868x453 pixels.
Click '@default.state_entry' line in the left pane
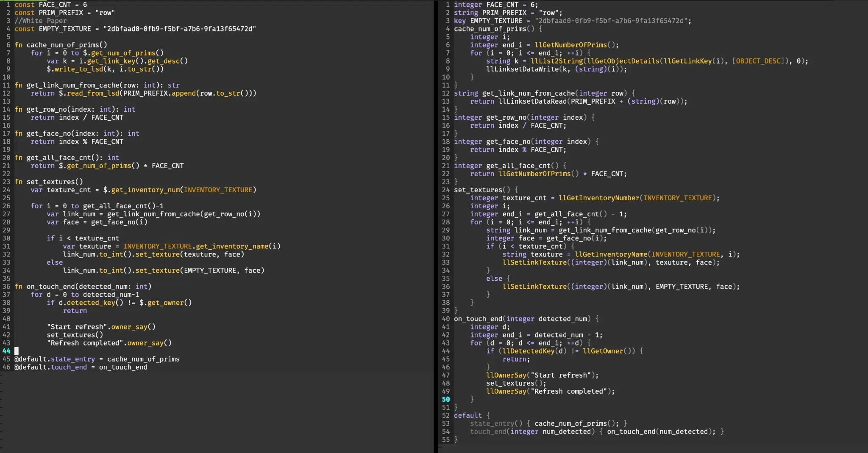(97, 359)
